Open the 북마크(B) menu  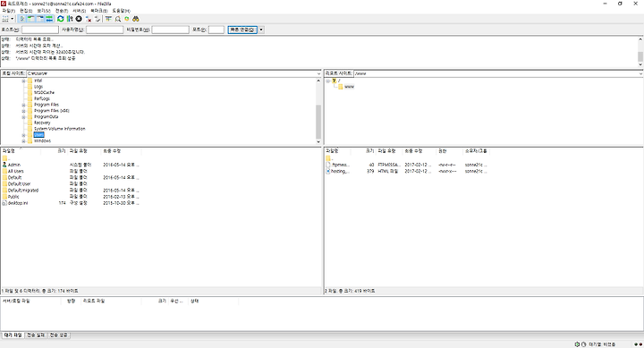pyautogui.click(x=99, y=11)
